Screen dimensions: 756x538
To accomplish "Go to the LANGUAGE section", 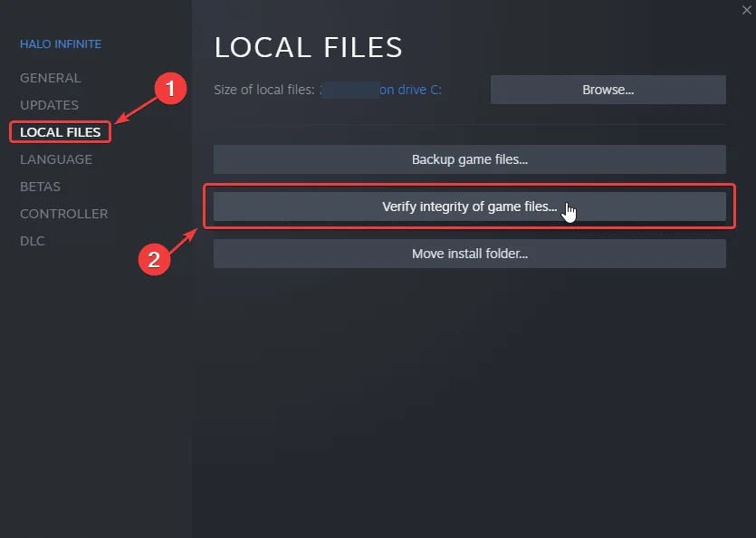I will [x=56, y=159].
